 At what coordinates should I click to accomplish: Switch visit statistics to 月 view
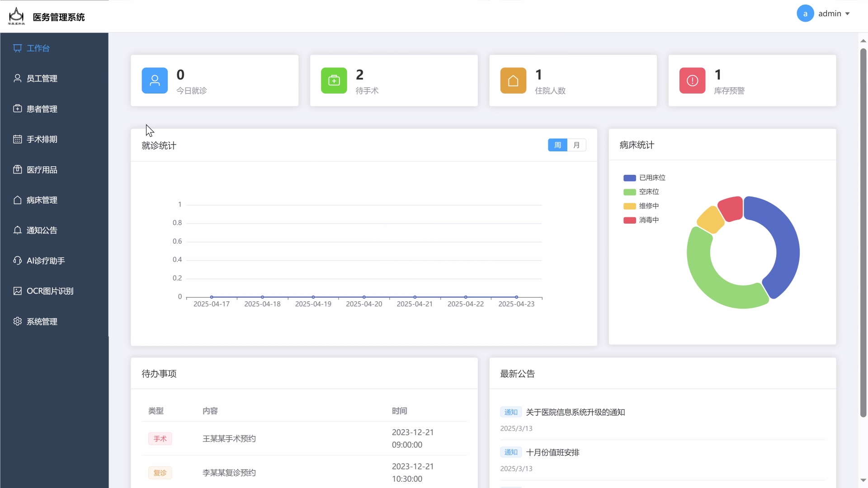pos(576,145)
